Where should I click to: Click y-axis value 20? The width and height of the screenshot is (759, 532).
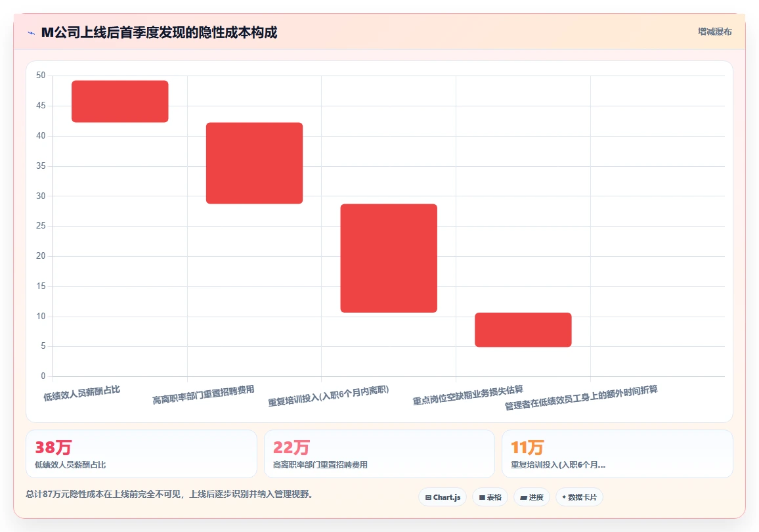[41, 256]
